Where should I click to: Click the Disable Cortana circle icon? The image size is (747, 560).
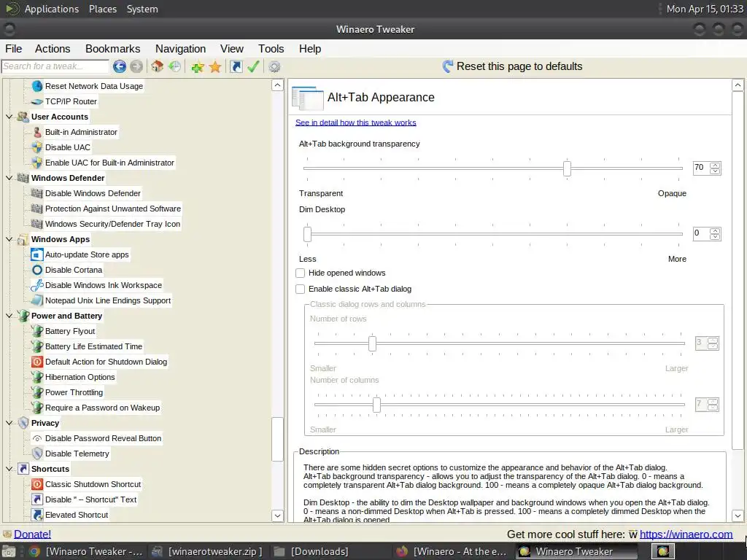point(37,270)
